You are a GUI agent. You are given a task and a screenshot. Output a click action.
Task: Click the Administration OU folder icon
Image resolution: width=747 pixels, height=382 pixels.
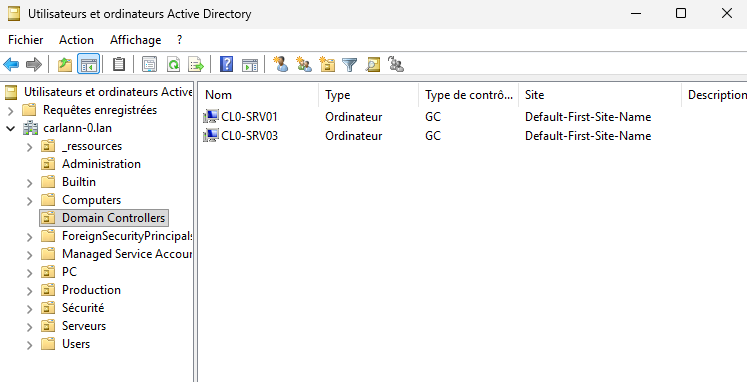coord(48,164)
